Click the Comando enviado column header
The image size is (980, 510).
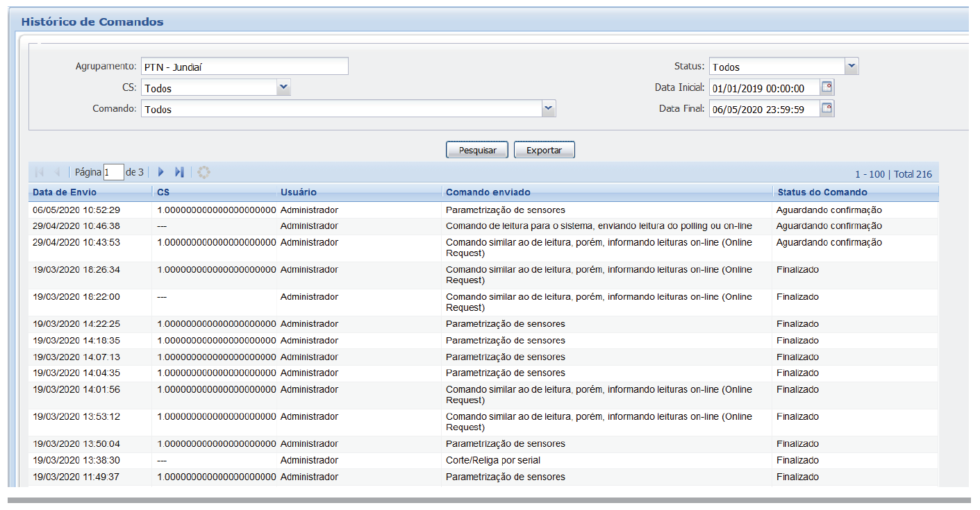pos(488,192)
